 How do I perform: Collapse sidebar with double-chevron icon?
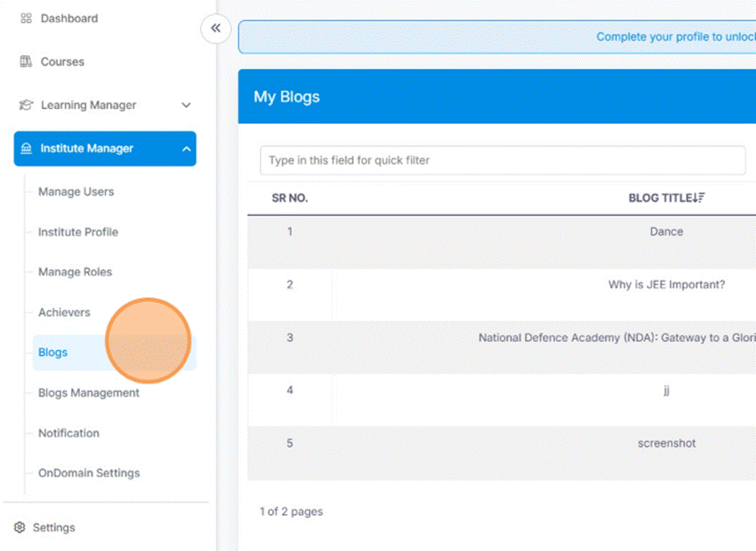(x=215, y=29)
